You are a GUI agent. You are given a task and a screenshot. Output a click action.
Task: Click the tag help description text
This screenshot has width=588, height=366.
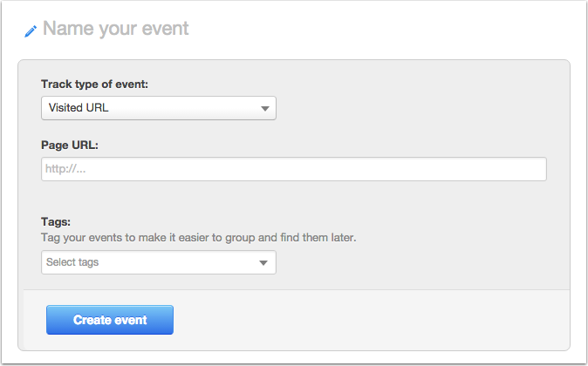198,238
